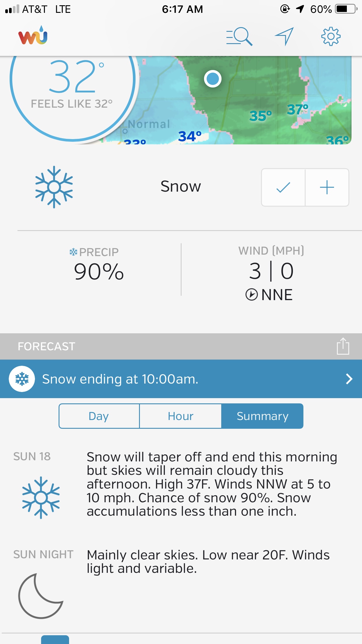
Task: Select the Summary forecast tab
Action: [x=262, y=416]
